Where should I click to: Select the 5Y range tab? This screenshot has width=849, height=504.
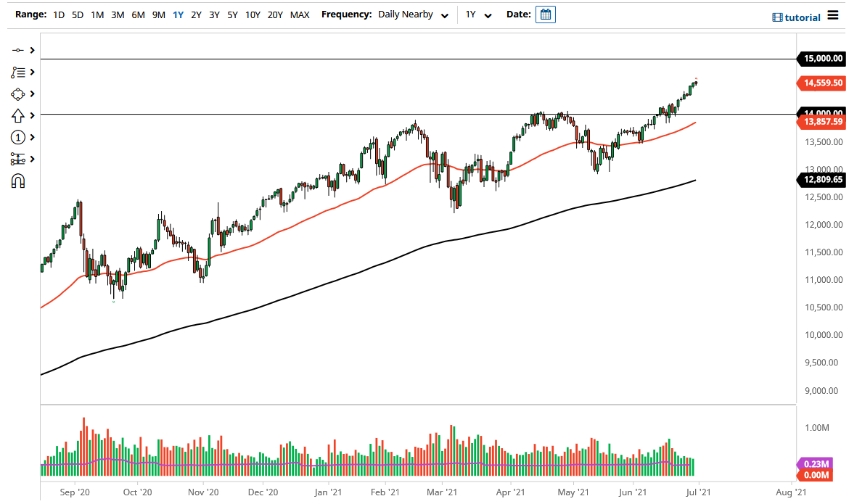pyautogui.click(x=231, y=14)
